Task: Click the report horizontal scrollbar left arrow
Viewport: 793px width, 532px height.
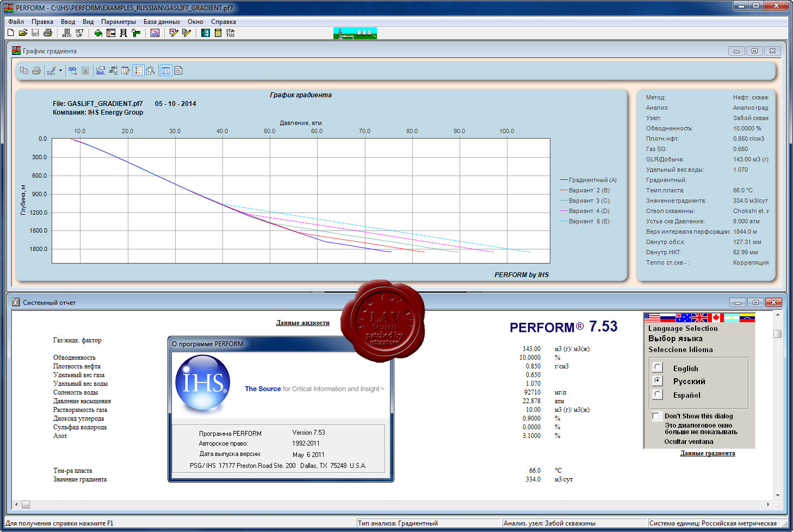Action: pos(16,504)
